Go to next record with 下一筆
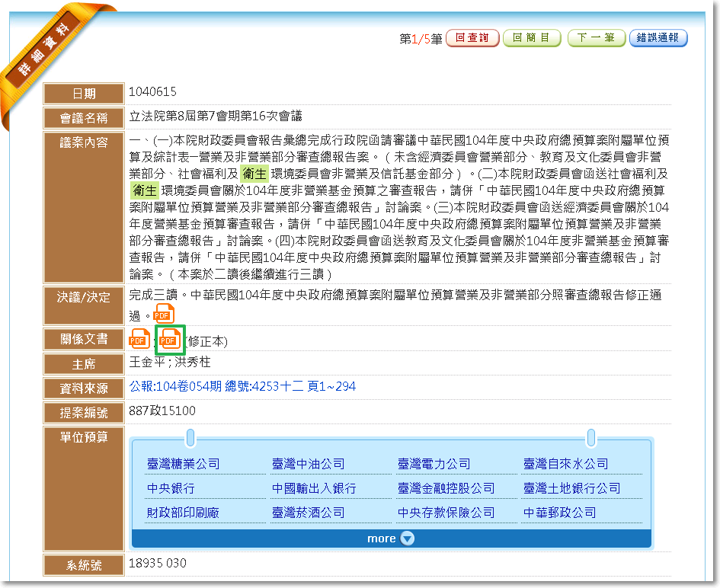Image resolution: width=720 pixels, height=588 pixels. [x=596, y=38]
